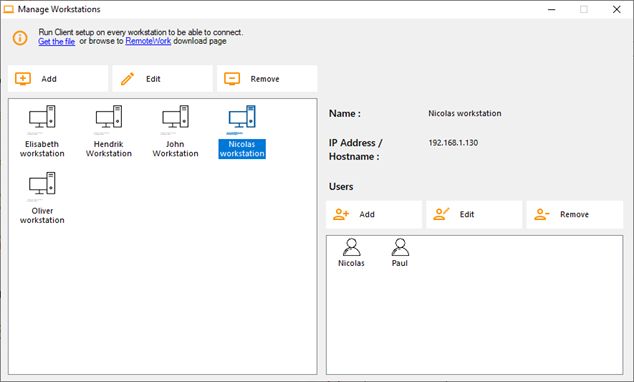The image size is (634, 382).
Task: Click the 'Oliver workstation' label
Action: point(42,215)
